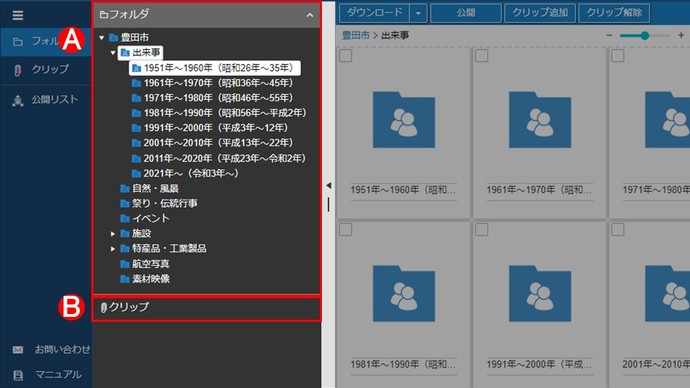Click the マニュアル book icon
Screen dimensions: 690x388
click(18, 375)
